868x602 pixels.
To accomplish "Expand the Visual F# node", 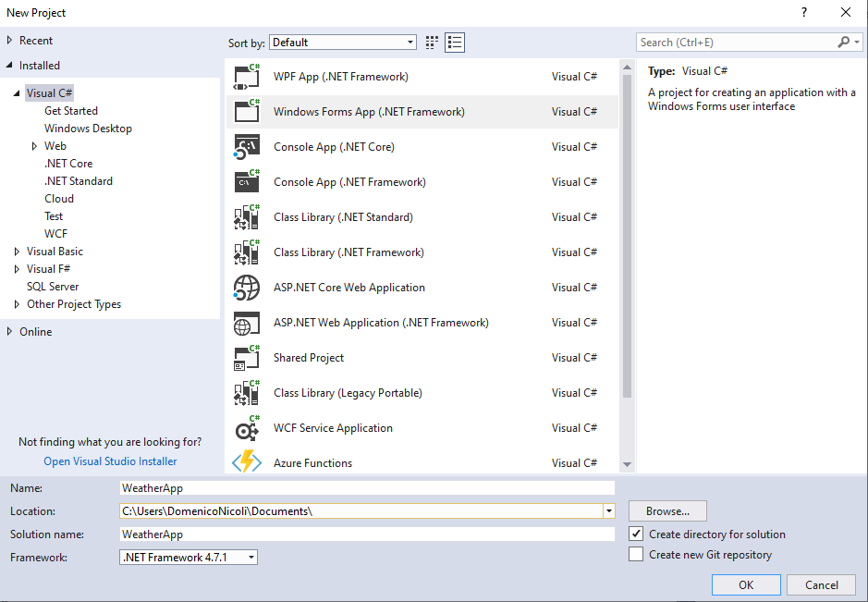I will 17,269.
